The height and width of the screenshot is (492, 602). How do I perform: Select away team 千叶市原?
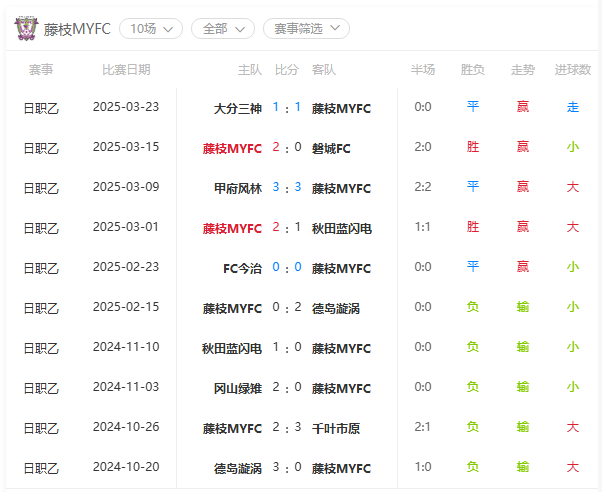coord(336,428)
